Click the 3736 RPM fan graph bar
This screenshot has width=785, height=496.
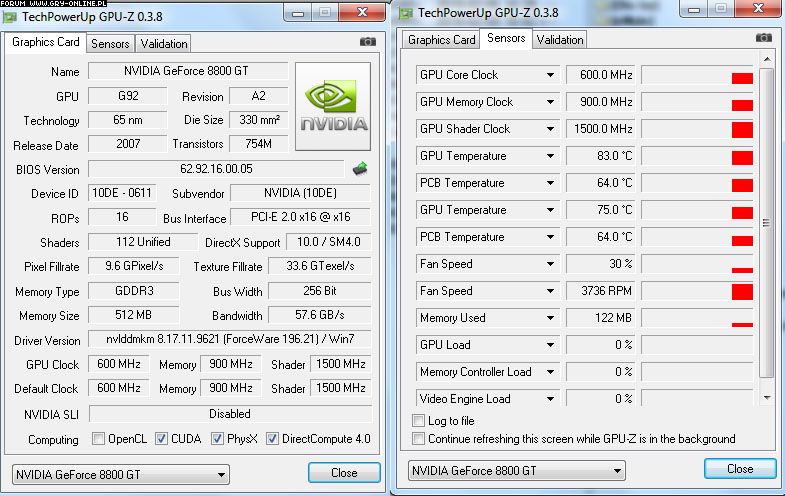pyautogui.click(x=742, y=292)
